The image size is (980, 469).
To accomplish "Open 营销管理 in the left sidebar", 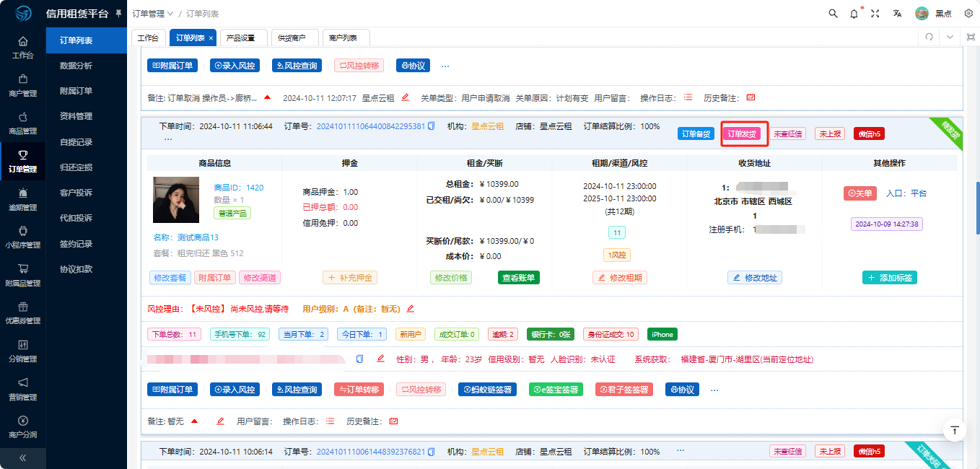I will [x=23, y=390].
